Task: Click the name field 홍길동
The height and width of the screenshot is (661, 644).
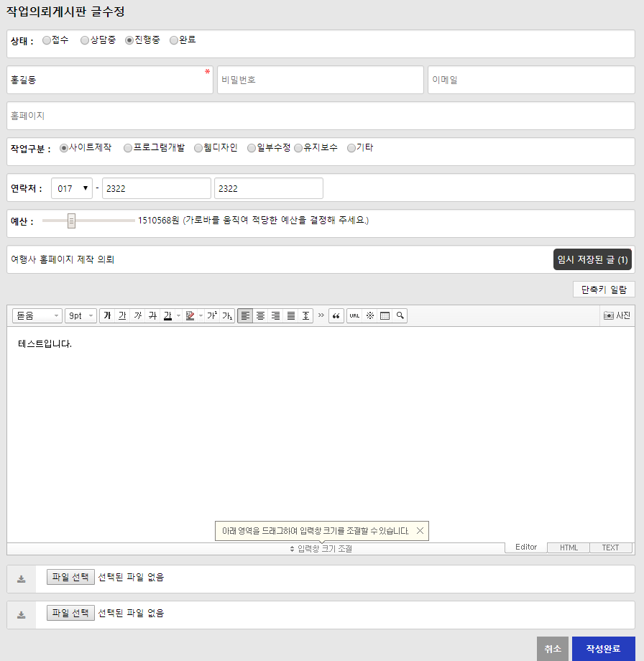Action: [x=110, y=80]
